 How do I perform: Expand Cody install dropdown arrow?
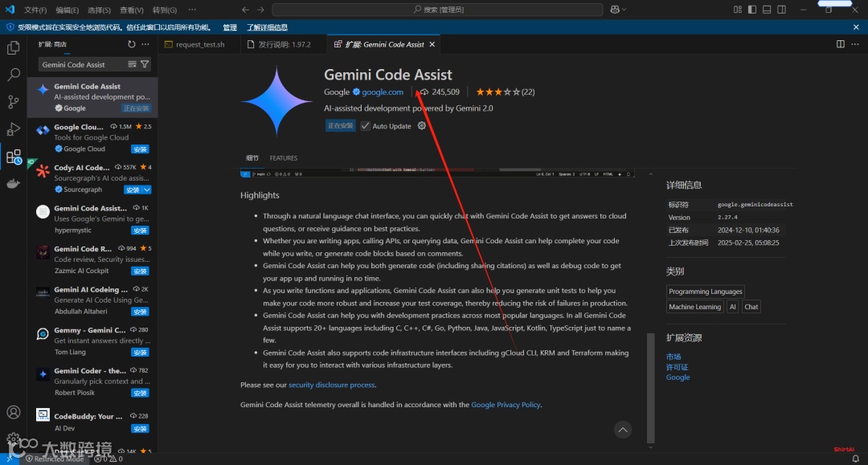coord(147,190)
